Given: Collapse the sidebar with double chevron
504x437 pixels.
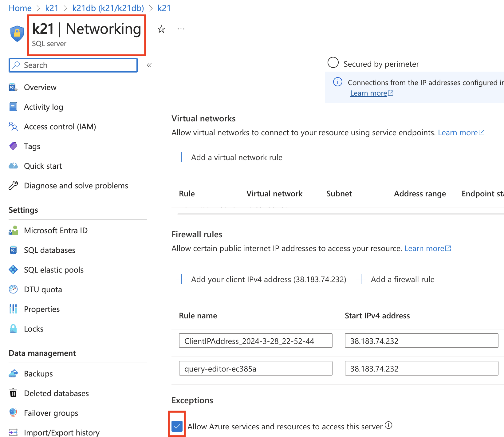Looking at the screenshot, I should [x=149, y=65].
